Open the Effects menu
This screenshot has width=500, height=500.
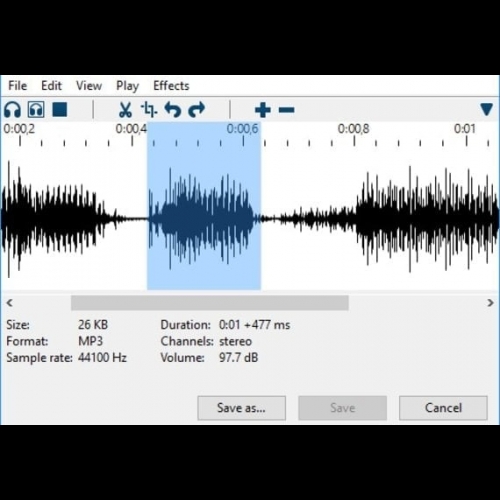tap(171, 86)
